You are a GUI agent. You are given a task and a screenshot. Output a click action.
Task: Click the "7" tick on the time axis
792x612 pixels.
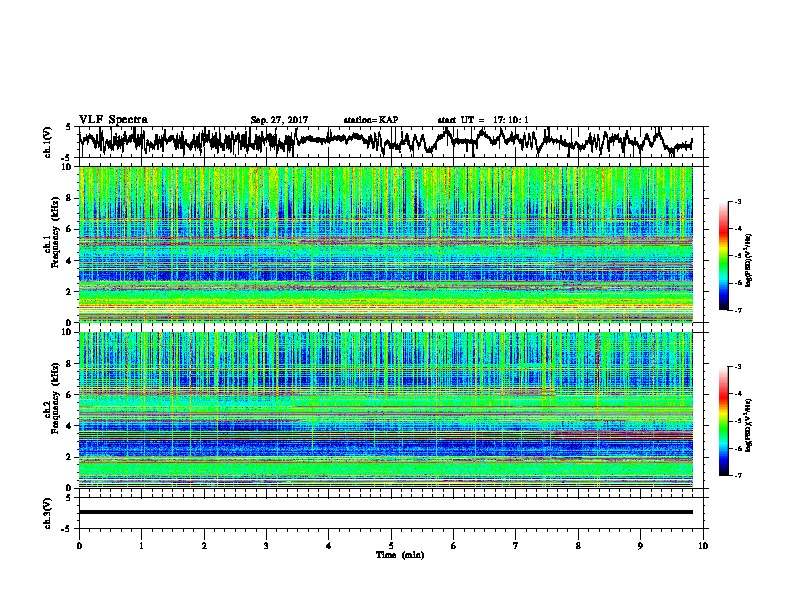pyautogui.click(x=516, y=546)
